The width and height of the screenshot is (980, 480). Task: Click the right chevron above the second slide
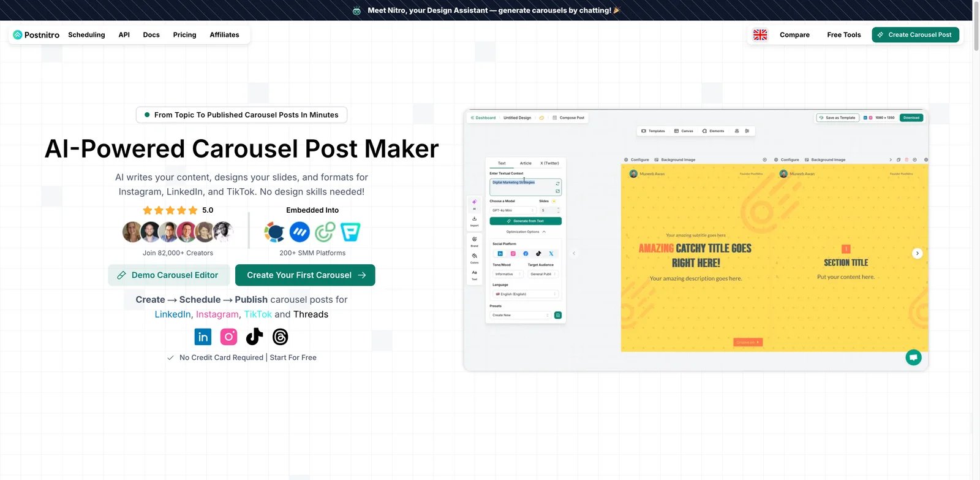(x=891, y=159)
